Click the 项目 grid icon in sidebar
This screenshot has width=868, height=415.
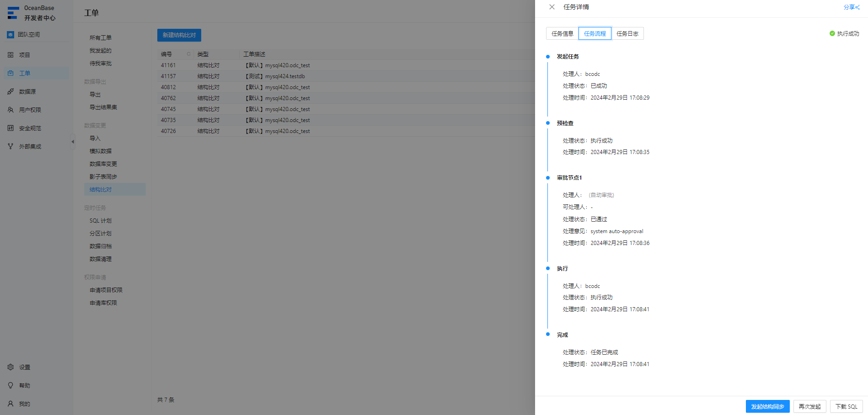11,55
